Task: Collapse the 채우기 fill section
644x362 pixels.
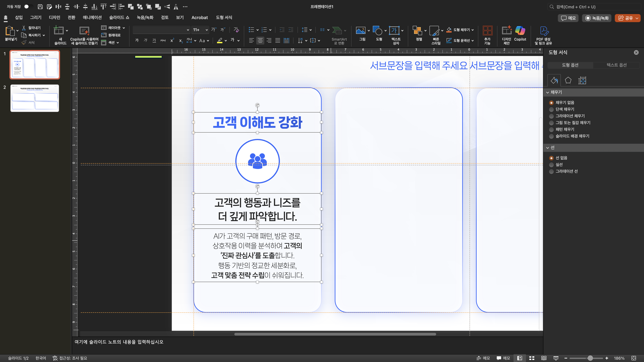Action: pyautogui.click(x=548, y=93)
